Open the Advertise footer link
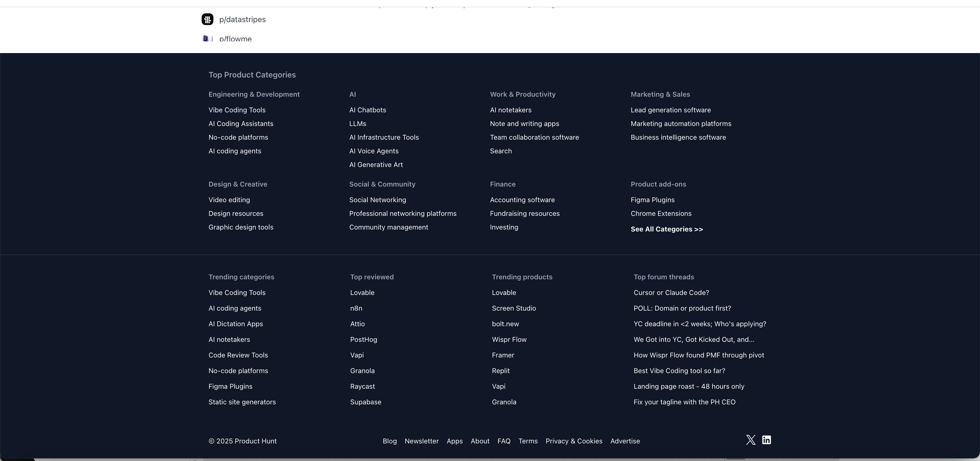Screen dimensions: 980x461 click(625, 441)
